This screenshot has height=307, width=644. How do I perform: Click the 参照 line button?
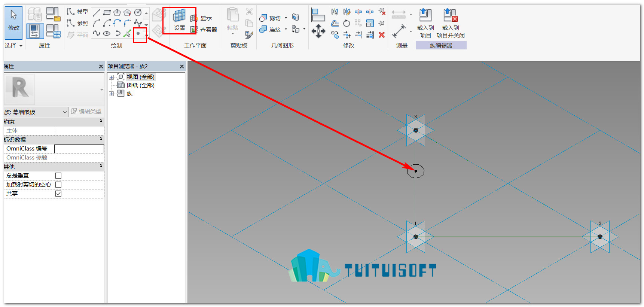pyautogui.click(x=77, y=23)
